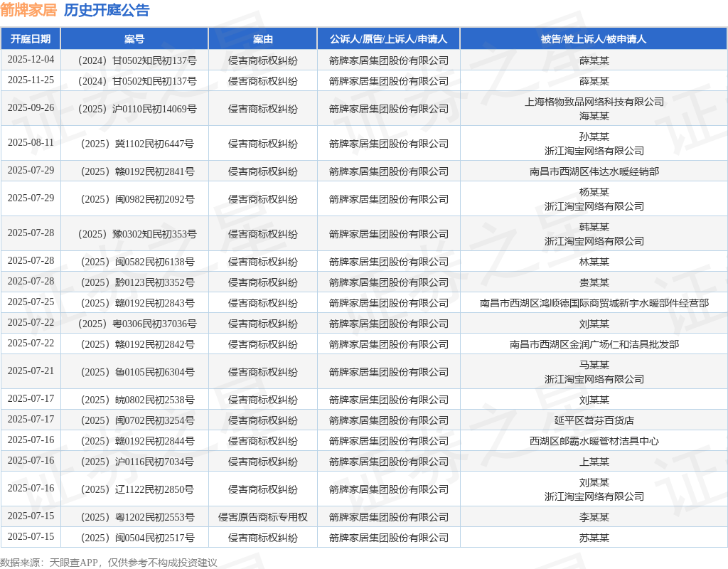The height and width of the screenshot is (569, 728).
Task: Select the date 2025-11-25
Action: 31,80
